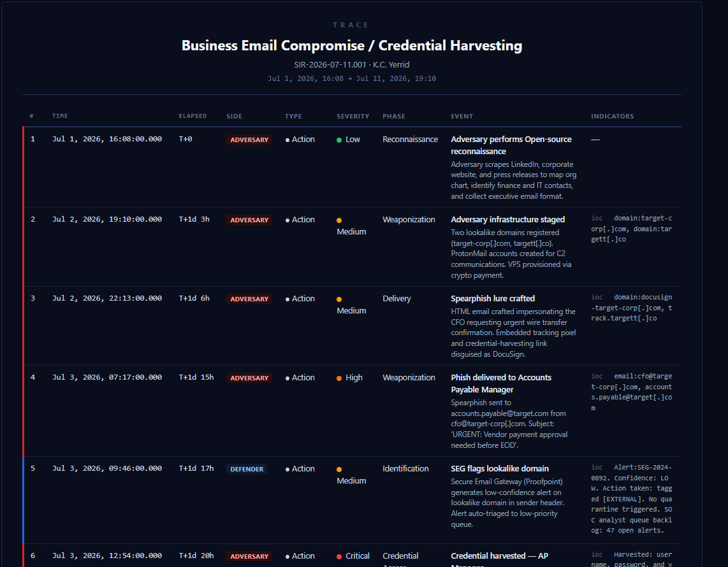Image resolution: width=728 pixels, height=567 pixels.
Task: Click the PHASE column header
Action: coord(394,117)
